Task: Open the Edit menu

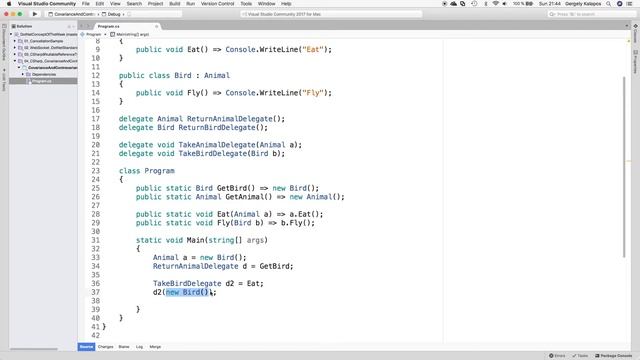Action: coord(100,4)
